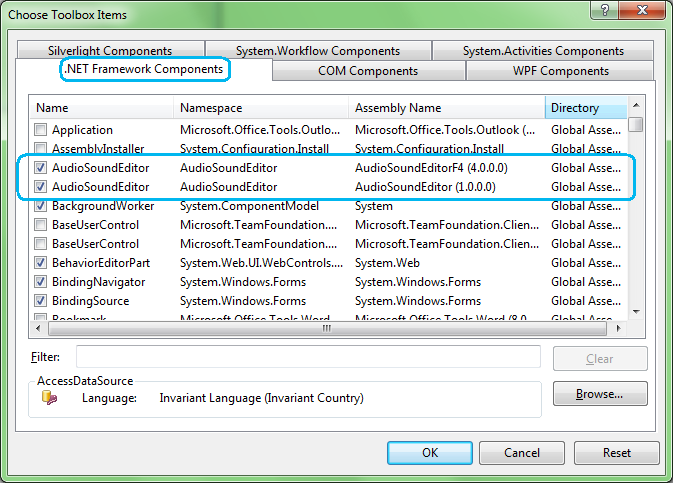The image size is (673, 483).
Task: Enable the BaseUserControl checkbox in first row
Action: (41, 225)
